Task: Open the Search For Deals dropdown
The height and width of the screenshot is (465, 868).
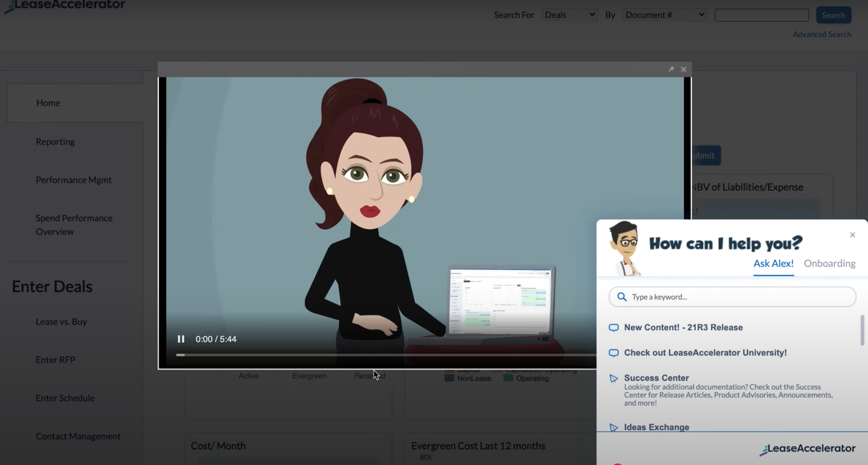Action: point(570,15)
